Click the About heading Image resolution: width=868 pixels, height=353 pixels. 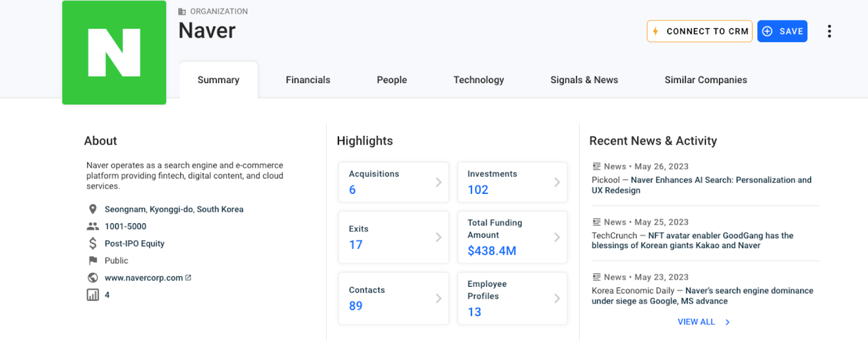pyautogui.click(x=100, y=141)
